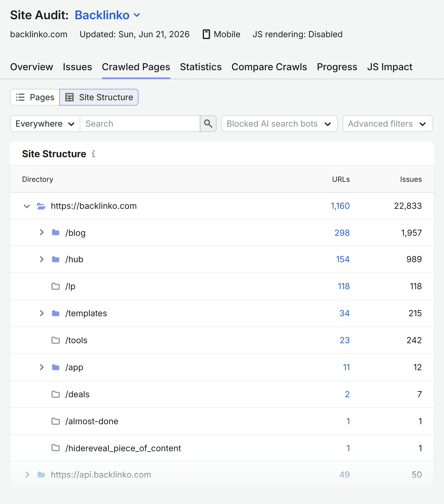Open the Everywhere scope dropdown
The height and width of the screenshot is (504, 444).
pos(45,124)
